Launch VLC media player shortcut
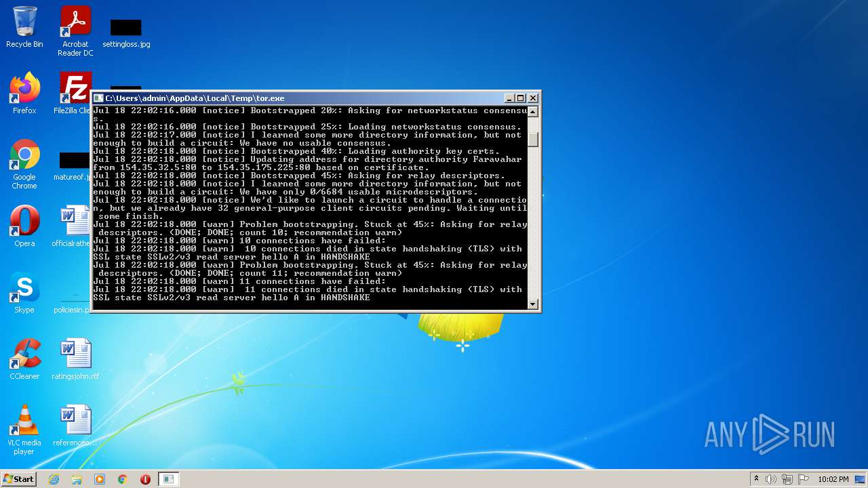This screenshot has width=868, height=488. click(x=24, y=430)
